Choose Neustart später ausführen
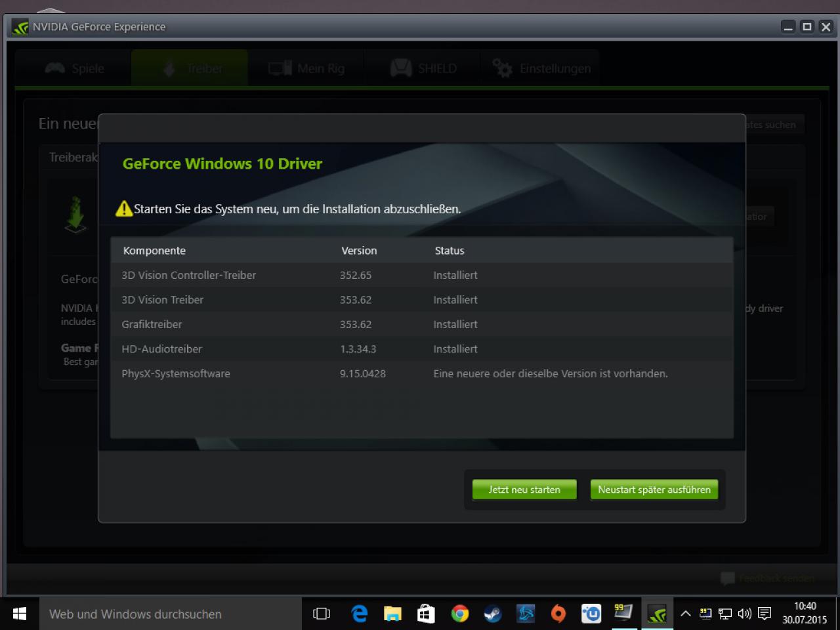The height and width of the screenshot is (630, 840). coord(654,490)
